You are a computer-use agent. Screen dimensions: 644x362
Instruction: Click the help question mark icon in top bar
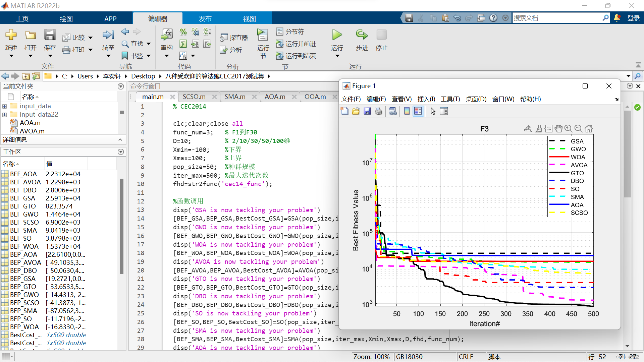(x=493, y=18)
